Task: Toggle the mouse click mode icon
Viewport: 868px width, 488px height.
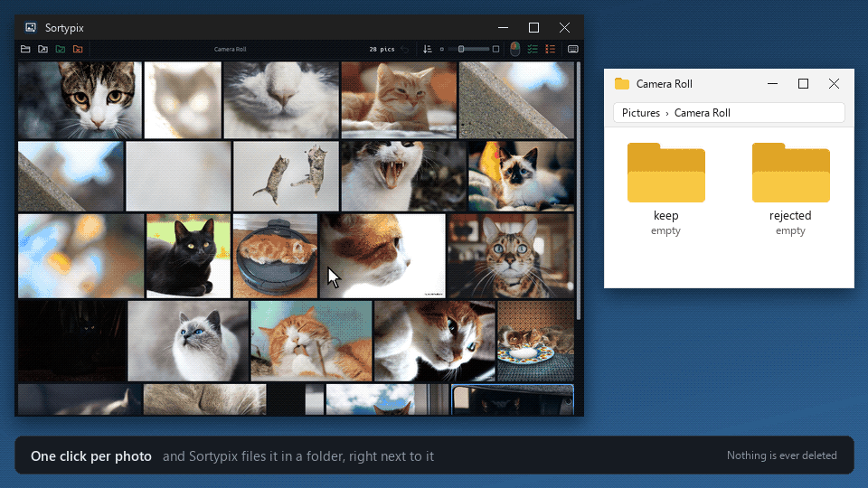Action: click(514, 49)
